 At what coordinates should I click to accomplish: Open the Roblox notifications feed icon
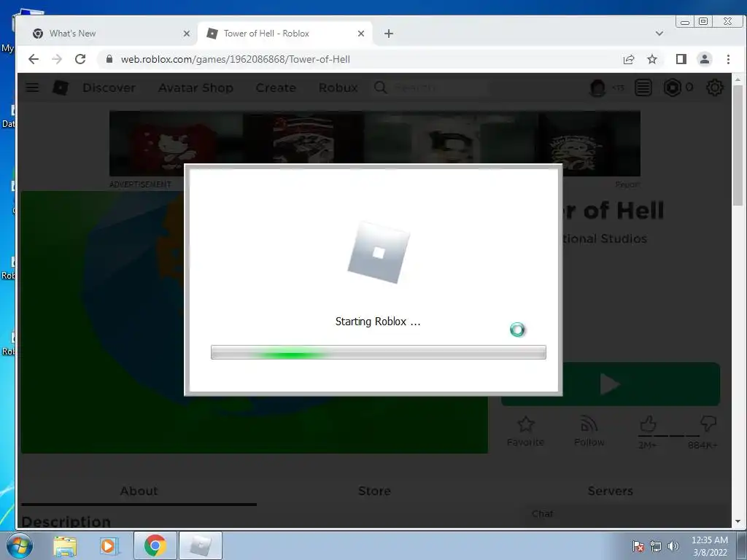click(x=643, y=87)
